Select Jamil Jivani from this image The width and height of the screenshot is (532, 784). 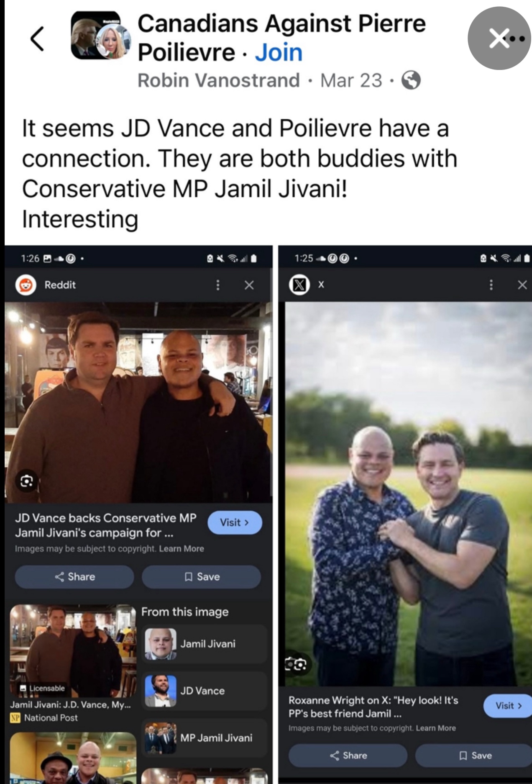coord(205,644)
